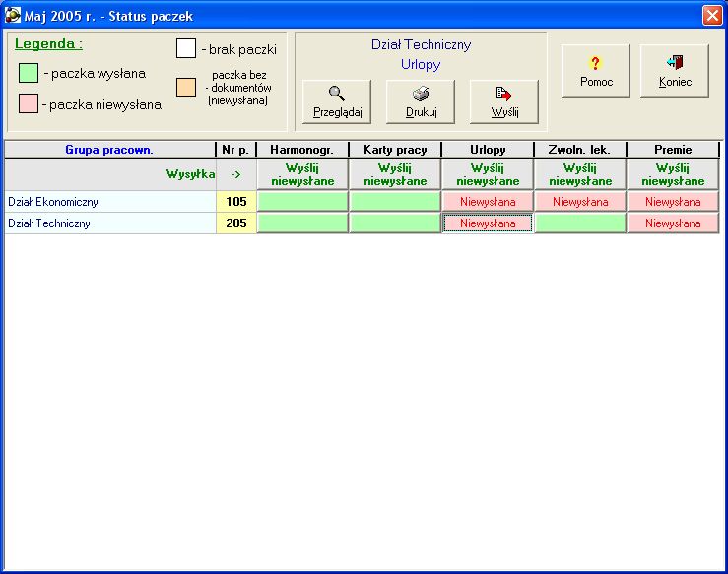This screenshot has width=728, height=574.
Task: Select the Dział Techniczny row name
Action: (110, 223)
